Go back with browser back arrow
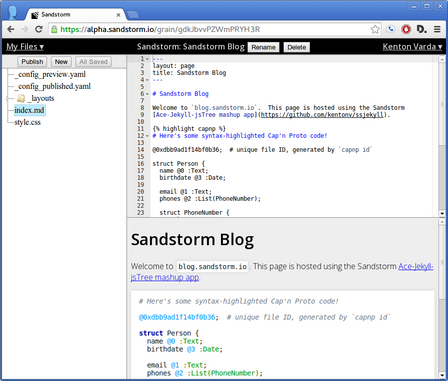Screen dimensions: 448x381 click(x=11, y=29)
